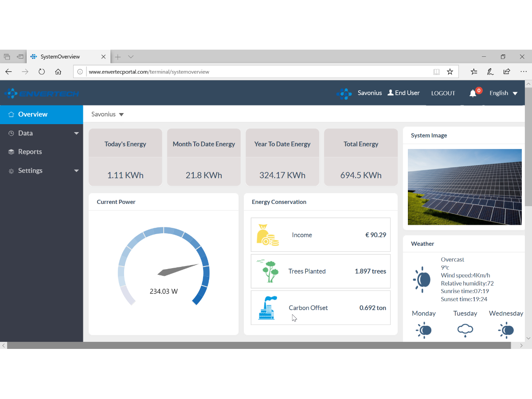532x399 pixels.
Task: Click the Envertech logo in the header
Action: (x=42, y=93)
